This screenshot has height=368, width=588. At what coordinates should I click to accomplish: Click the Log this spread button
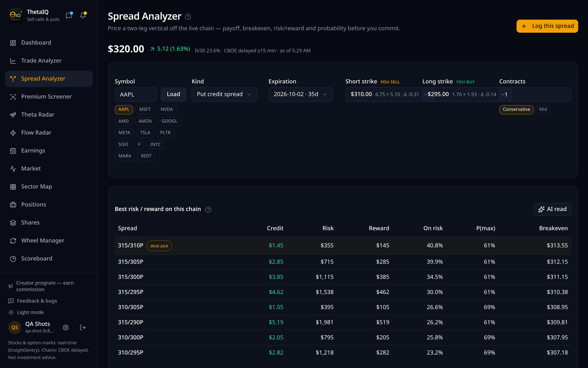[547, 26]
